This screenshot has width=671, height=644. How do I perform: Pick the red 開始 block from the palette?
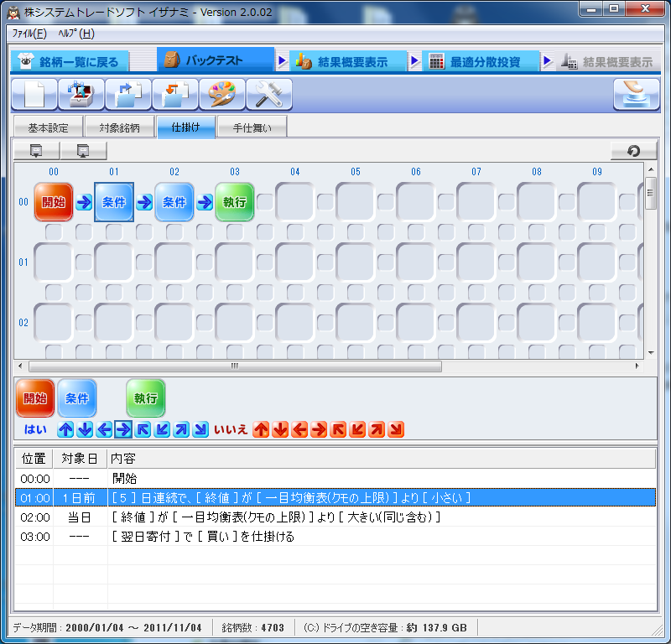tap(35, 398)
